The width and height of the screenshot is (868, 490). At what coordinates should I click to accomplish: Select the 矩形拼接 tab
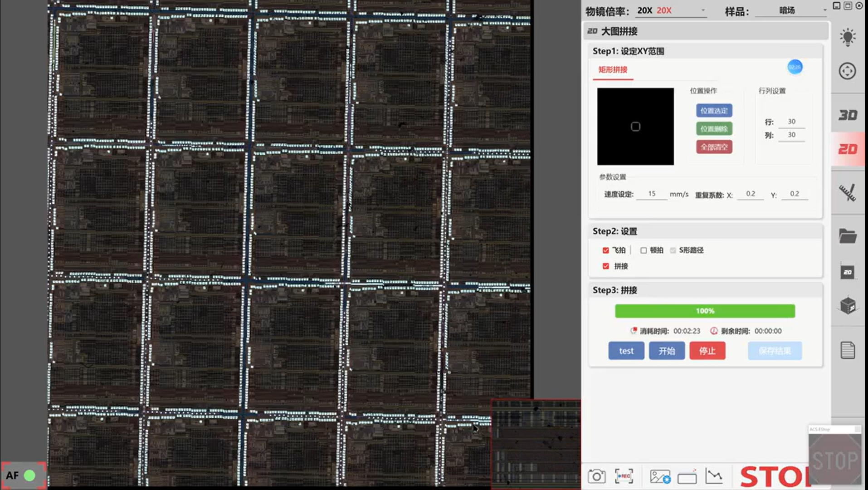click(x=613, y=69)
